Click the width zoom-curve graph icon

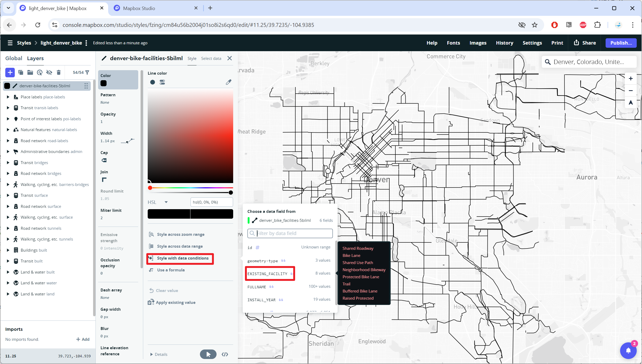pos(128,141)
